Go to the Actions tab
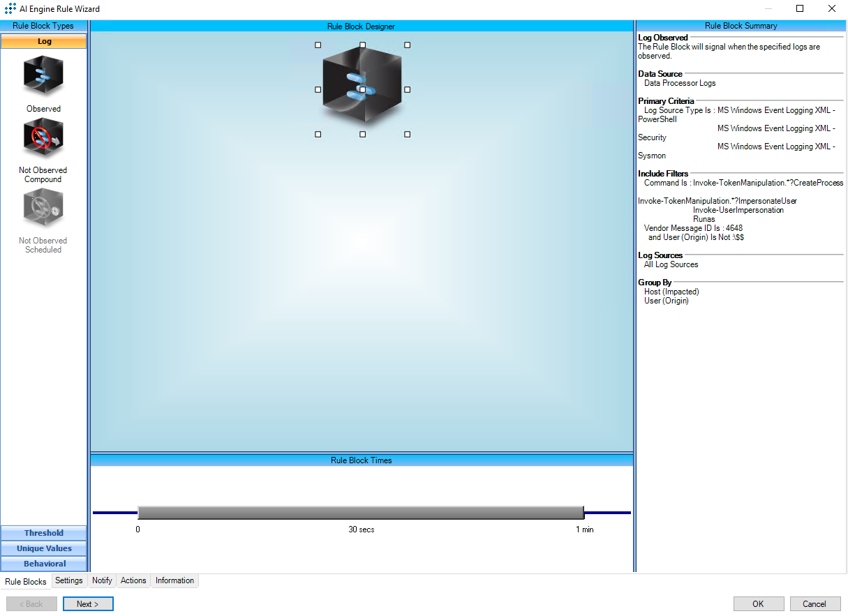The image size is (848, 616). 133,580
